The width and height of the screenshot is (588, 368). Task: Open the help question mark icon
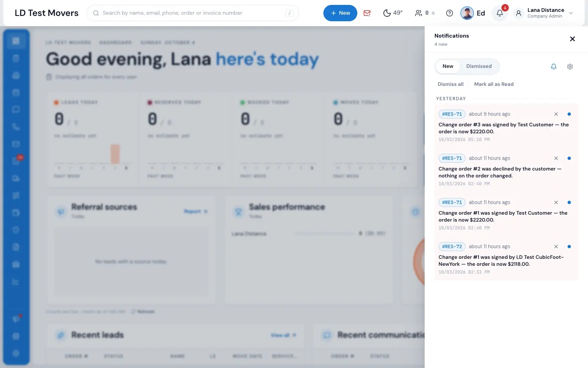click(450, 13)
